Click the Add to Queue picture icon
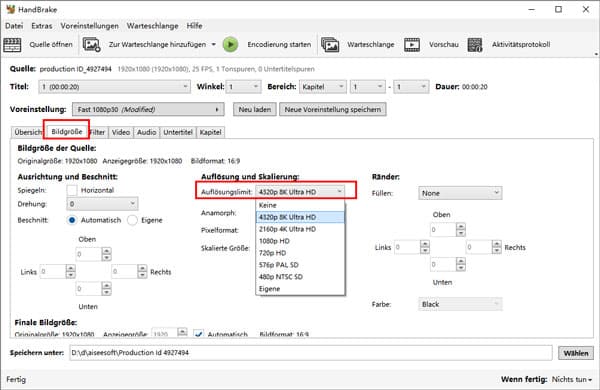This screenshot has width=600, height=390. [91, 45]
